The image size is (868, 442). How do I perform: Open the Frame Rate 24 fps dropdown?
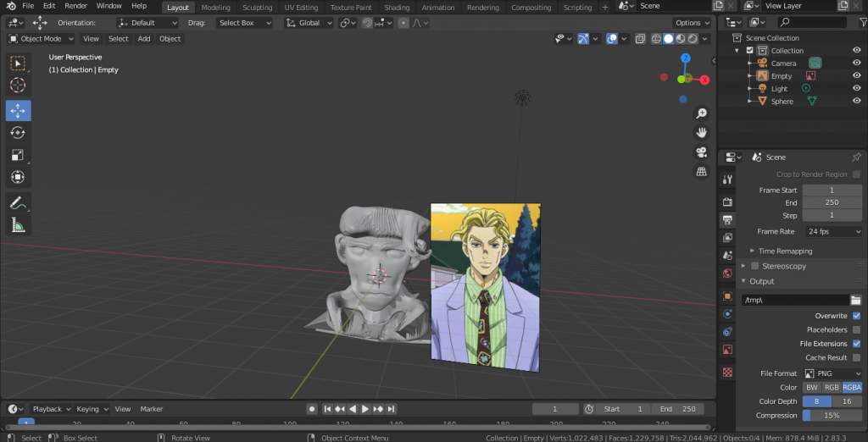coord(832,231)
